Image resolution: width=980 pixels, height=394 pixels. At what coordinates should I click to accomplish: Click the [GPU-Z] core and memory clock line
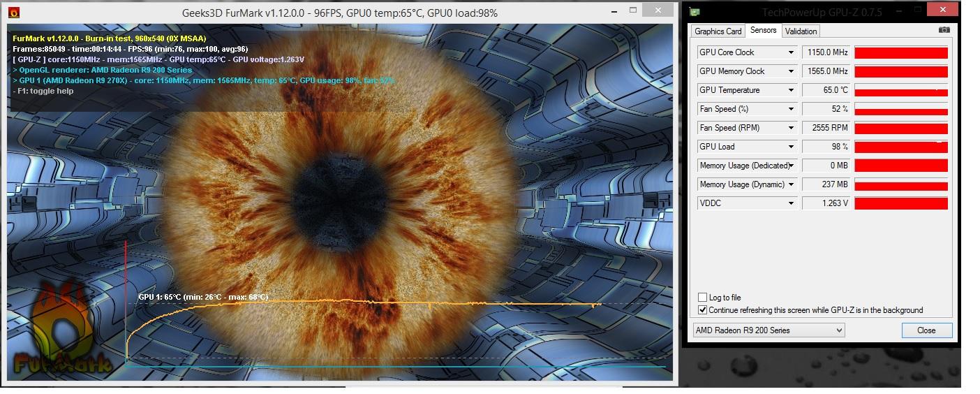click(x=158, y=59)
